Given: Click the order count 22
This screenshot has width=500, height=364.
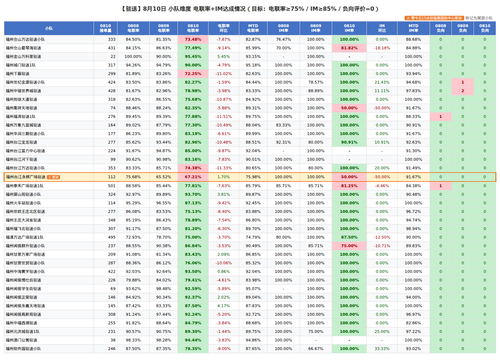Looking at the screenshot, I should (x=113, y=57).
